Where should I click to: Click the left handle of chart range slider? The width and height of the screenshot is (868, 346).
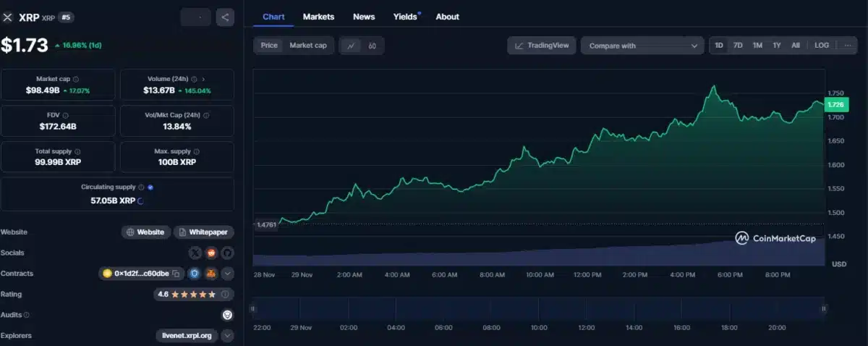point(252,309)
